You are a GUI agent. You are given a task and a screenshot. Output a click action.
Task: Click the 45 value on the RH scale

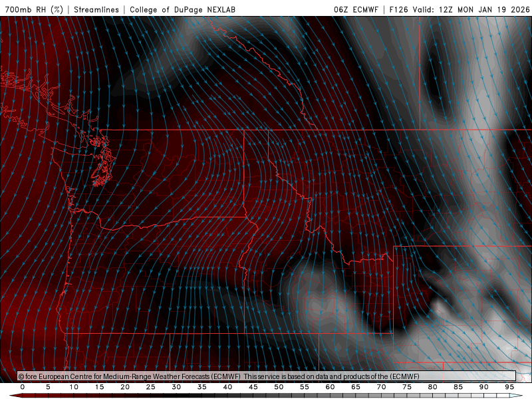(253, 387)
